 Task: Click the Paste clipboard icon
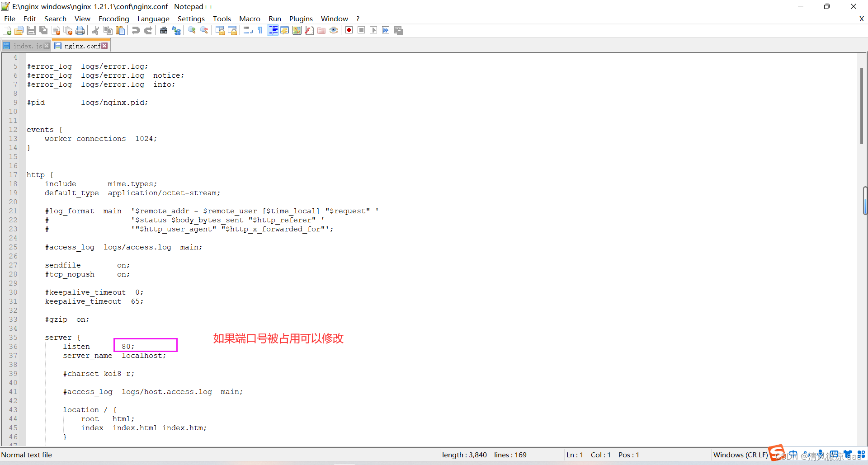pyautogui.click(x=120, y=30)
